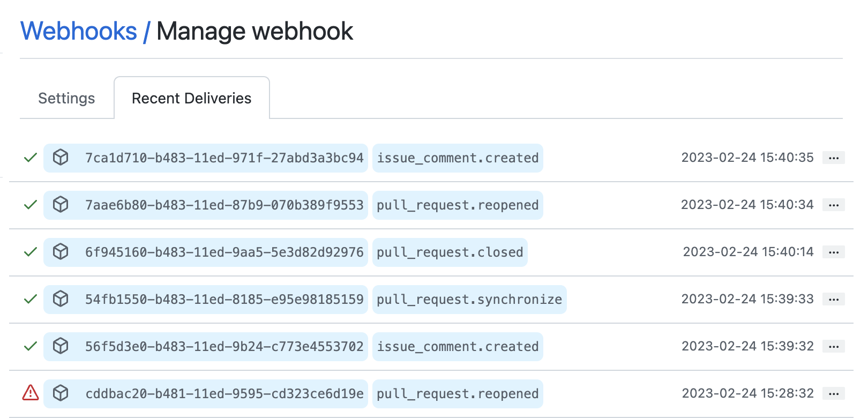Click the package icon beside delivery 56f5d3e0
This screenshot has width=868, height=418.
[x=61, y=346]
